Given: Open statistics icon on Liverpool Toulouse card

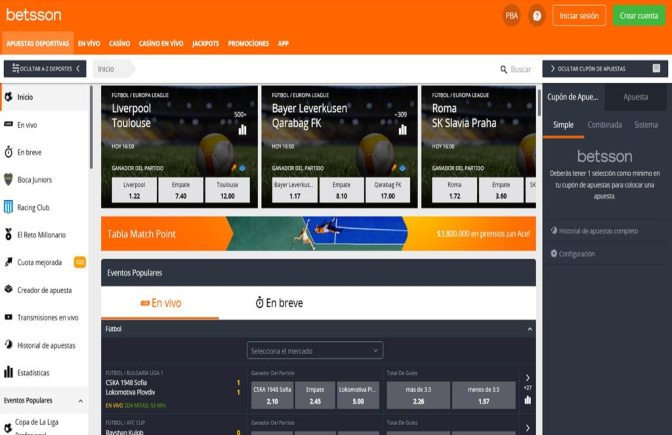Looking at the screenshot, I should (243, 129).
